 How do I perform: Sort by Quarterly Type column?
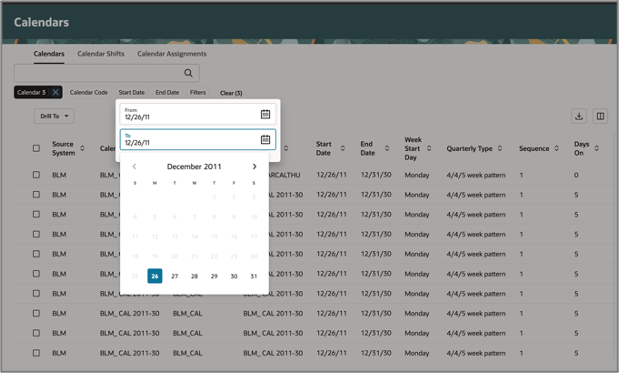pyautogui.click(x=500, y=148)
